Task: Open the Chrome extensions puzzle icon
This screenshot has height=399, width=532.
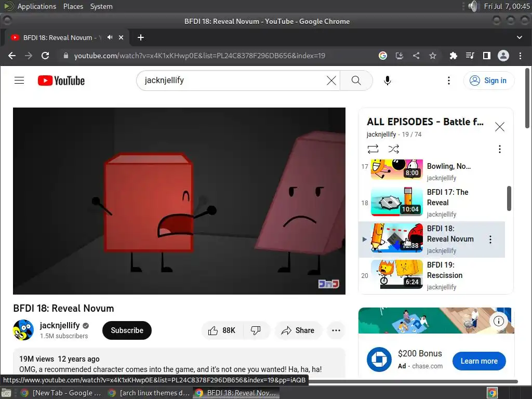Action: pos(453,56)
